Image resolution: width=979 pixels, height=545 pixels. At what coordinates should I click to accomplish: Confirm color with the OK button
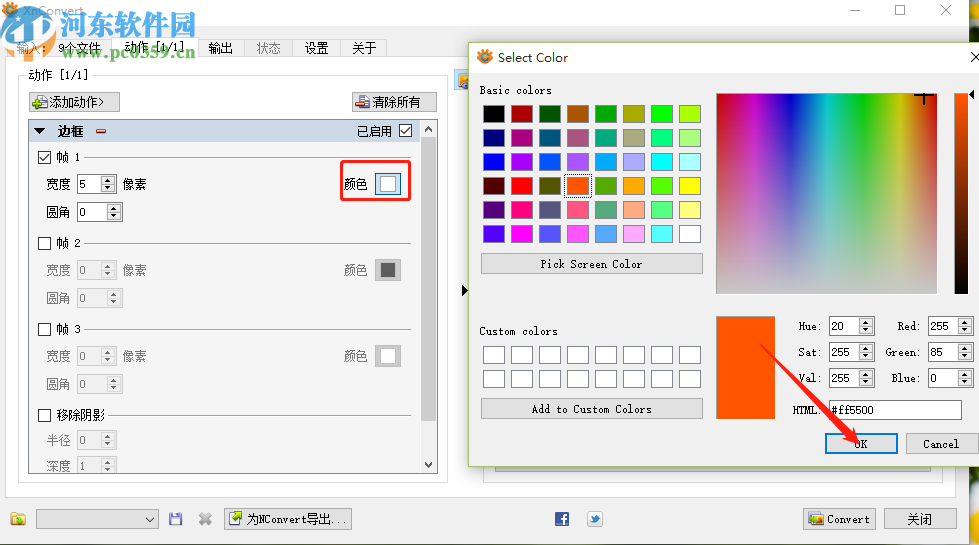pos(861,444)
